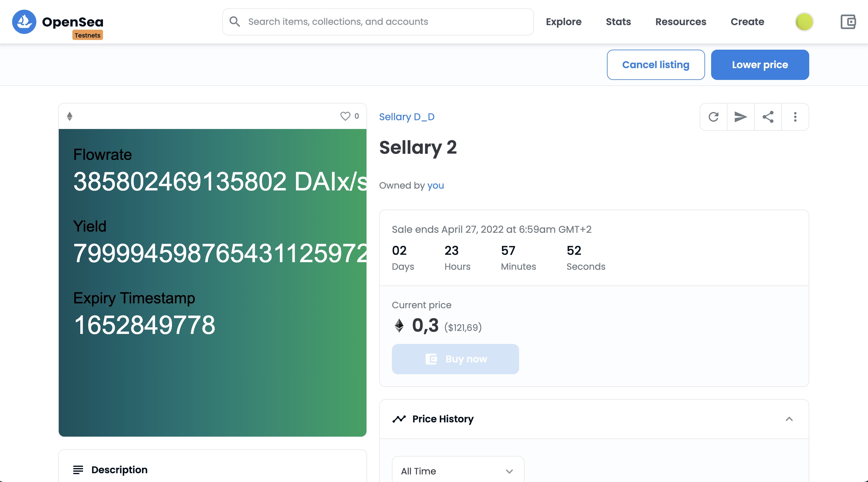This screenshot has height=482, width=868.
Task: Collapse the Price History section chevron
Action: [789, 419]
